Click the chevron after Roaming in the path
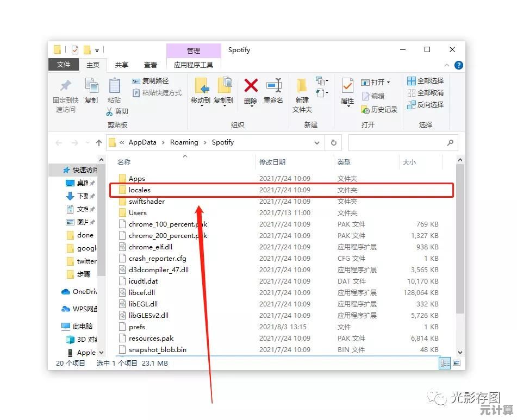The height and width of the screenshot is (420, 517). [205, 143]
